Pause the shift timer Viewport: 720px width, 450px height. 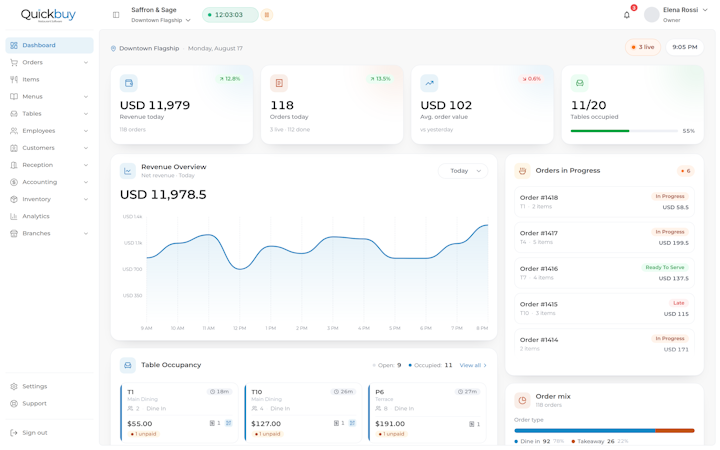267,15
